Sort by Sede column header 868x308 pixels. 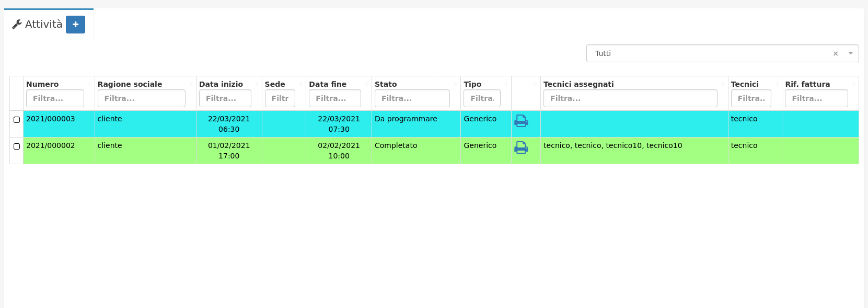(275, 84)
